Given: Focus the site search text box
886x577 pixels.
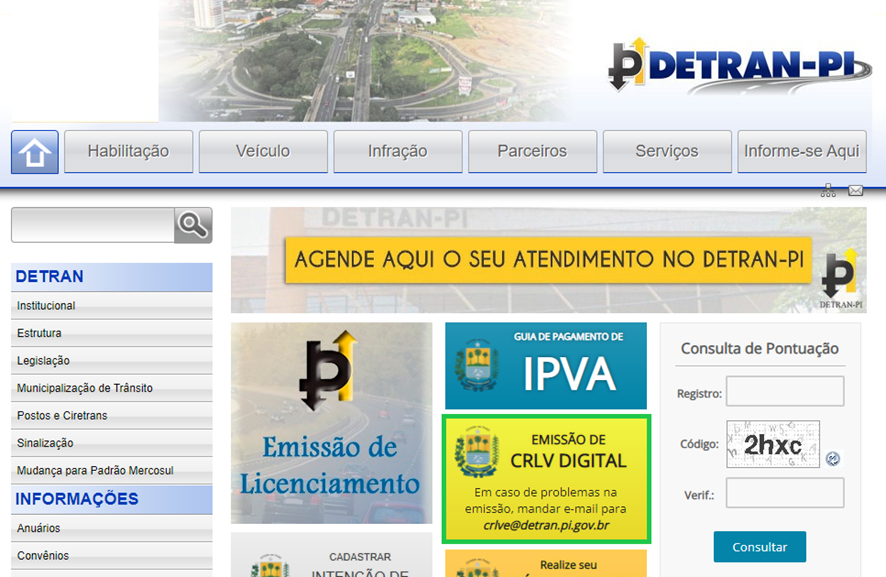Looking at the screenshot, I should pyautogui.click(x=93, y=225).
